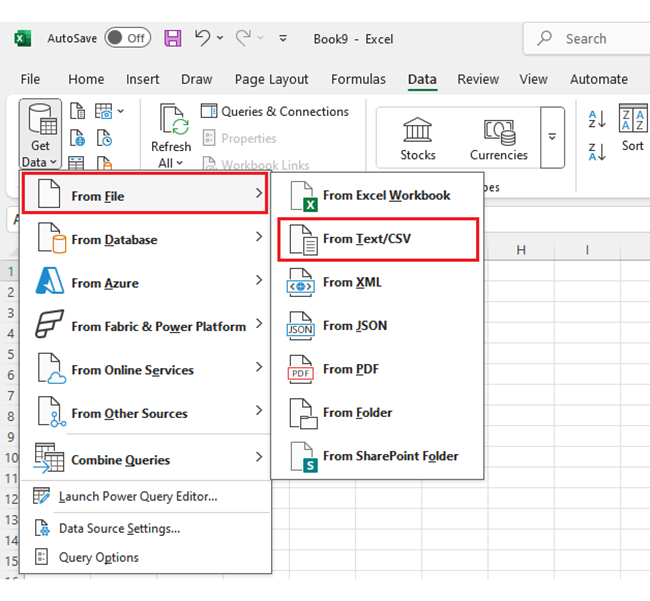
Task: Expand the From Picture dropdown arrow
Action: pyautogui.click(x=121, y=111)
